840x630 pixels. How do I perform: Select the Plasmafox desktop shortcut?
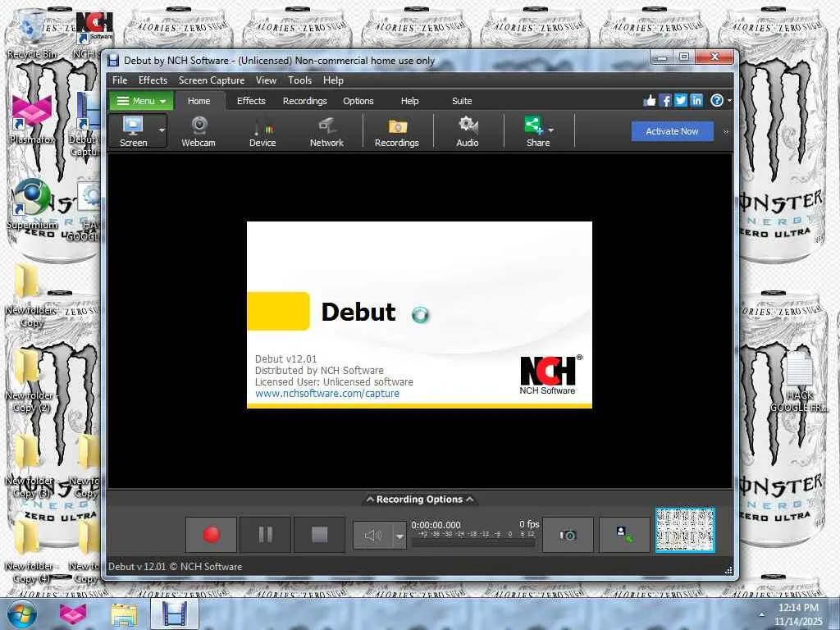32,119
